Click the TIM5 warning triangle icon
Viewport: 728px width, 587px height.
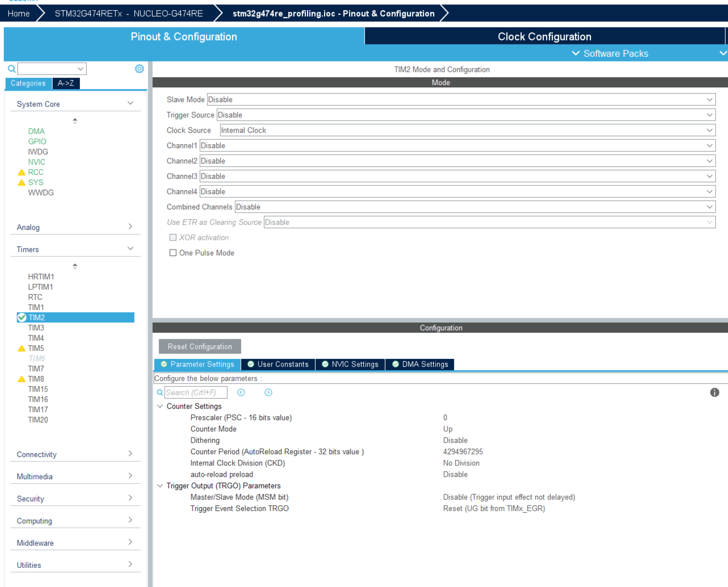22,349
